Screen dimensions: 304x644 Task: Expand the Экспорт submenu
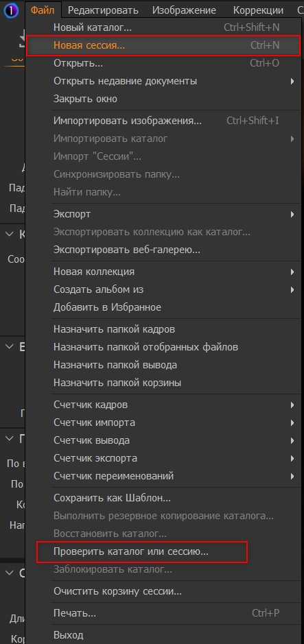[x=163, y=214]
